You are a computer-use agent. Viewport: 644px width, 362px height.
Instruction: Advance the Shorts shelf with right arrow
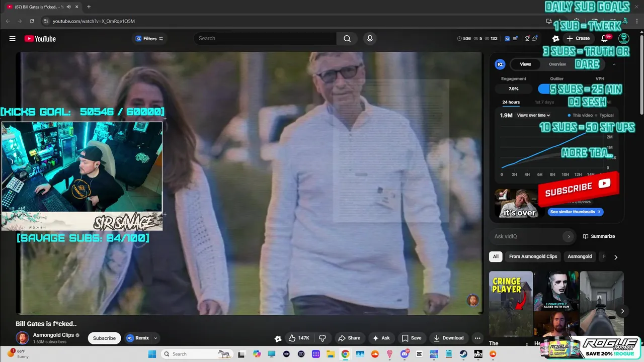(x=622, y=311)
